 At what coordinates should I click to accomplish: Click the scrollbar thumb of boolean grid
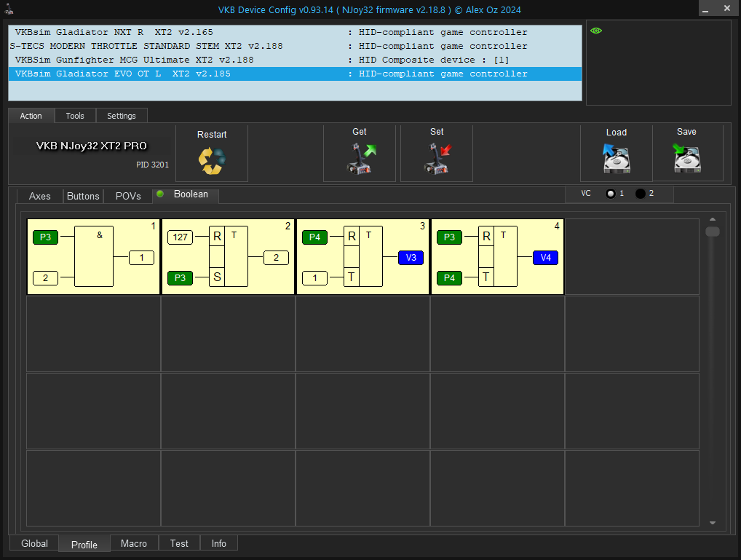pyautogui.click(x=712, y=232)
